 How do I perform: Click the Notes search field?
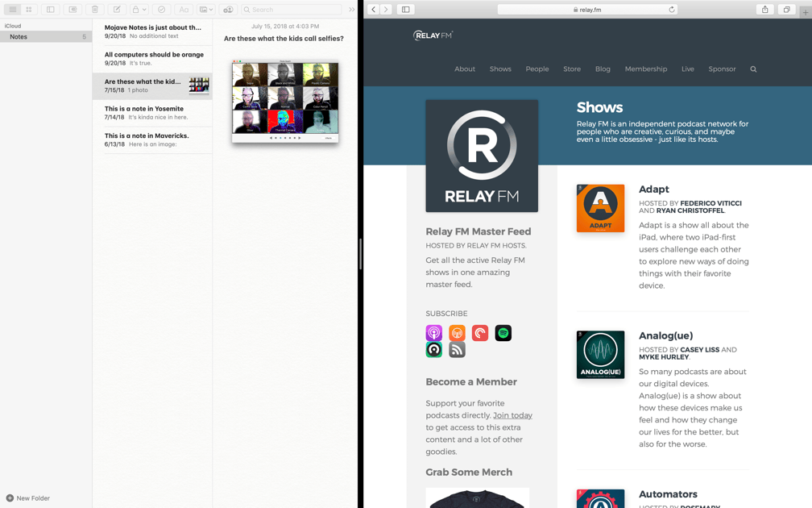(x=291, y=10)
